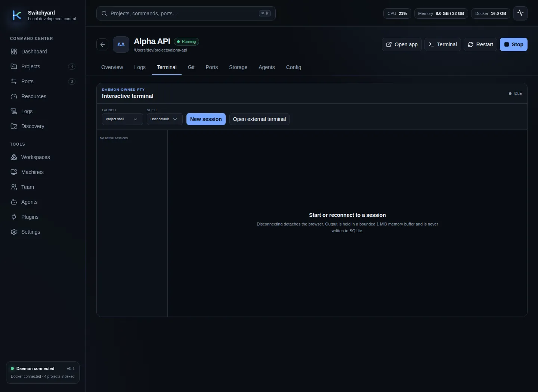Switch to the Storage tab
Image resolution: width=538 pixels, height=392 pixels.
point(238,67)
